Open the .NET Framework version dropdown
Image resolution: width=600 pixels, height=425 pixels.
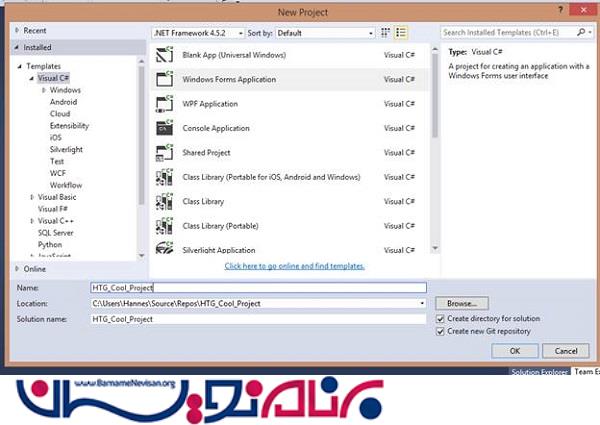click(198, 33)
